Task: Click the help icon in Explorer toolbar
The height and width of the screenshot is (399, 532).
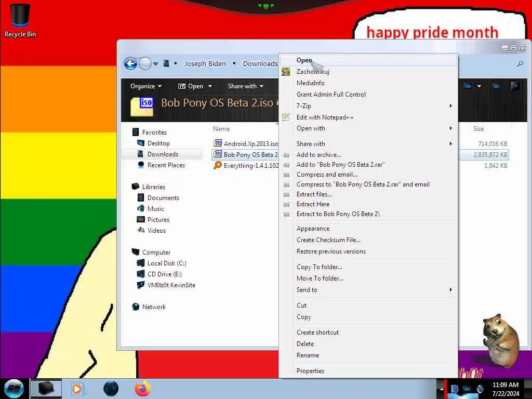Action: [515, 86]
